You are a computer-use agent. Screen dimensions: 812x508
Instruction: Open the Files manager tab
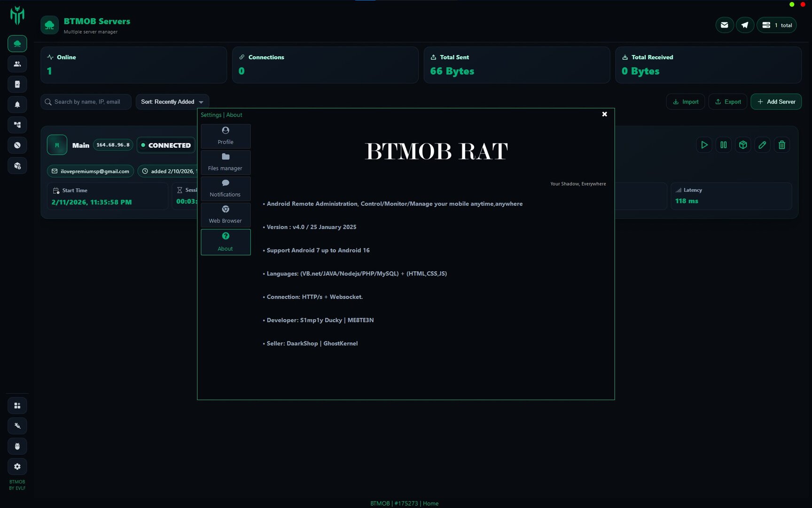pyautogui.click(x=226, y=162)
